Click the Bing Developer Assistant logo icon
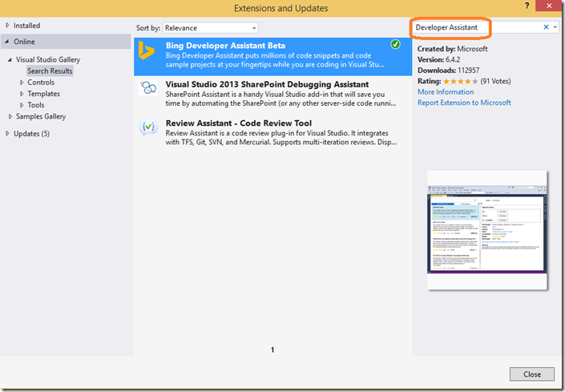The height and width of the screenshot is (392, 565). coord(147,51)
